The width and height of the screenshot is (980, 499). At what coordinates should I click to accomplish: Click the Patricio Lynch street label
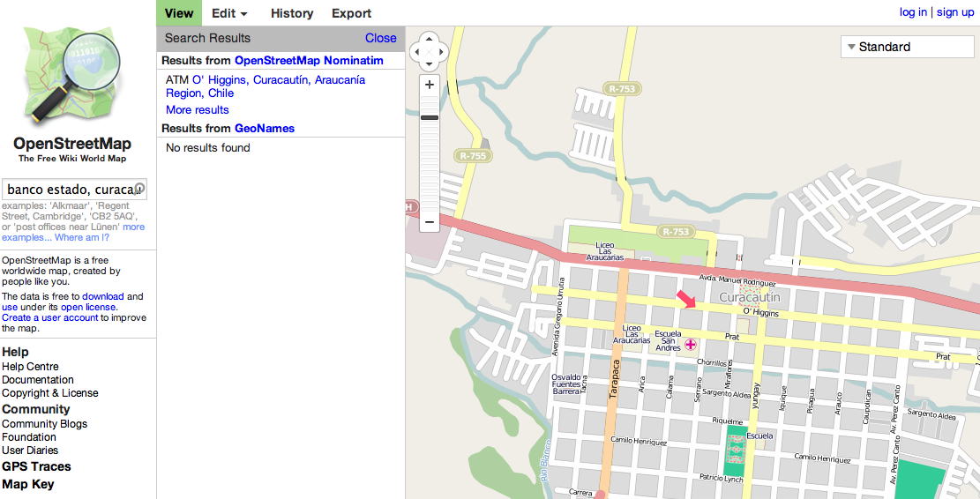click(x=722, y=477)
